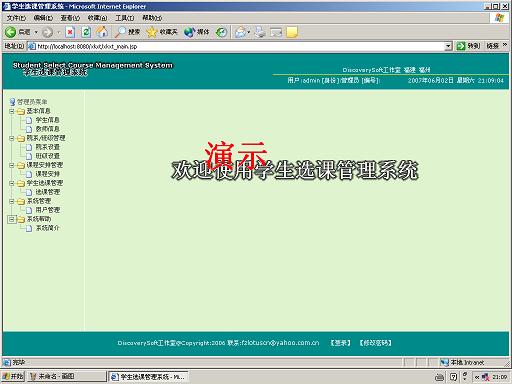The height and width of the screenshot is (384, 512).
Task: Open the Mail envelope toolbar icon
Action: tap(241, 32)
